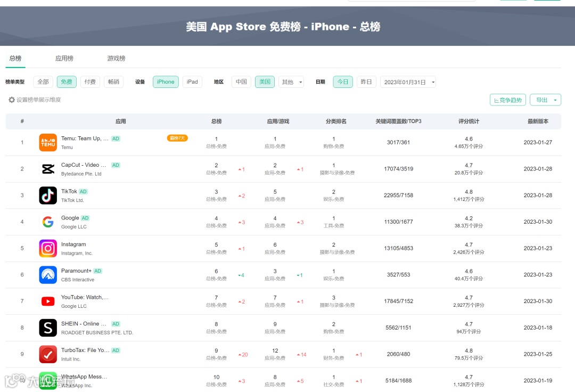The image size is (575, 392).
Task: Switch to the 总榜 tab
Action: click(15, 58)
